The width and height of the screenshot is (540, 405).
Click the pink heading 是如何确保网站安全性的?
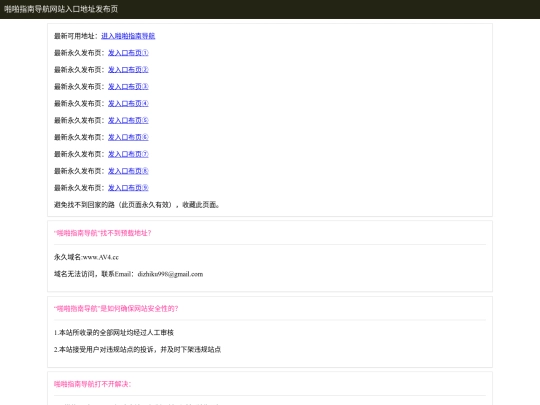(x=116, y=309)
